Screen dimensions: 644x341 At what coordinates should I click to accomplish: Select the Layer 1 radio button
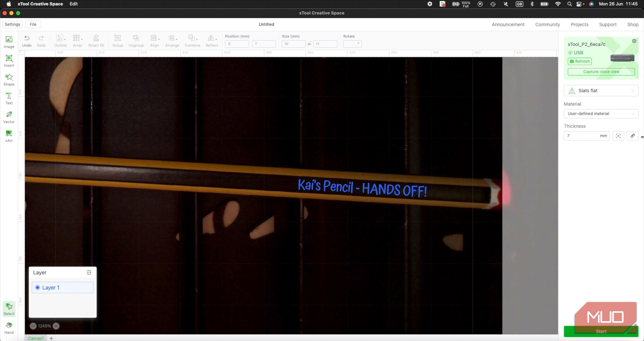coord(37,287)
